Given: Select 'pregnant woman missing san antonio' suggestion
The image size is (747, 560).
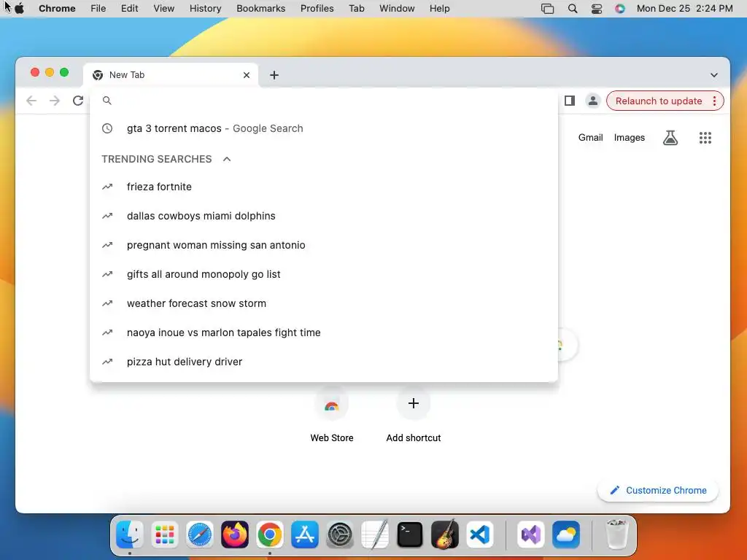Looking at the screenshot, I should (324, 245).
